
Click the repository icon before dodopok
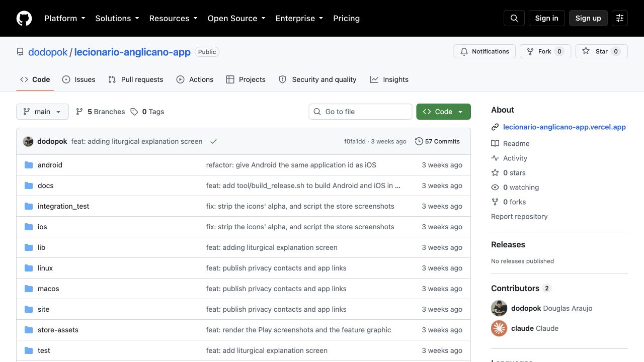click(x=20, y=52)
